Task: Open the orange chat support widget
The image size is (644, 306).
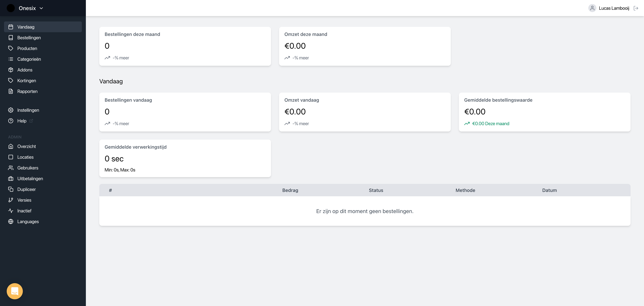Action: pyautogui.click(x=15, y=291)
